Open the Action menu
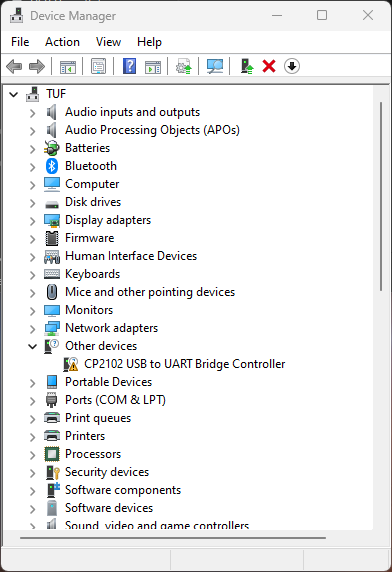Screen dimensions: 392x572 62,42
